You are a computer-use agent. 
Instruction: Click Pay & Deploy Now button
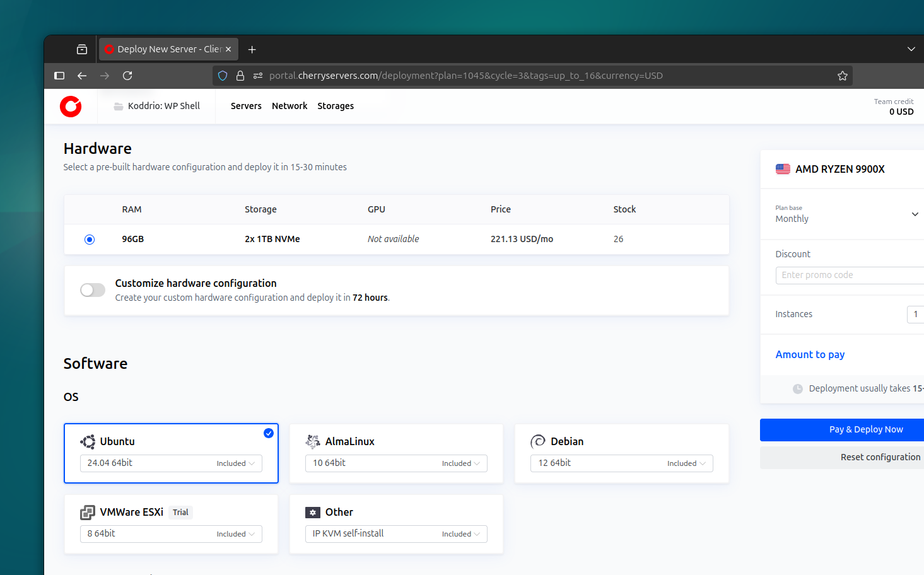[842, 430]
